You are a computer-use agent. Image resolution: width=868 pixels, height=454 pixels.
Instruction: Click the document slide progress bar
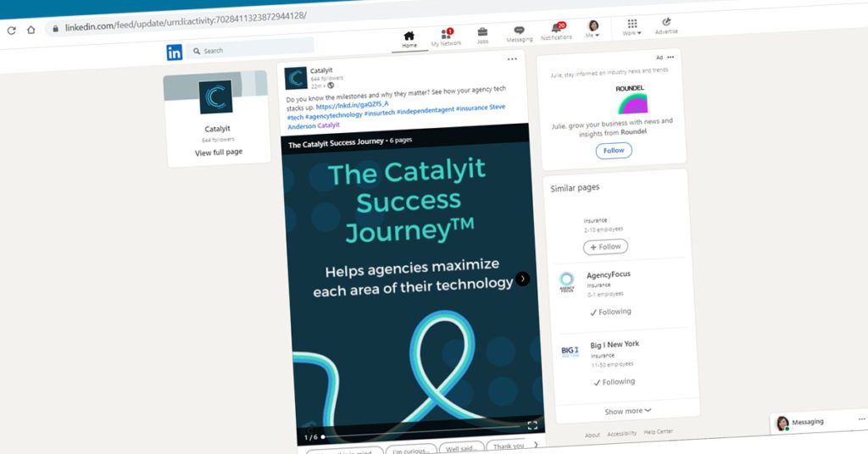pos(422,432)
